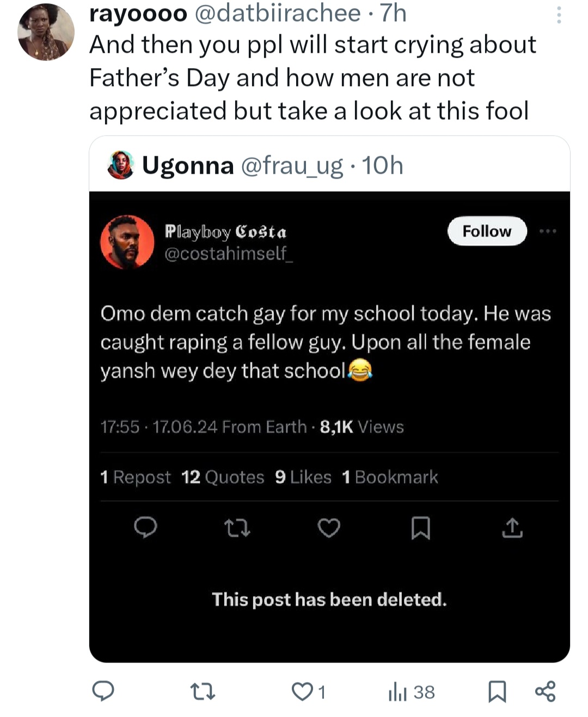Reply to rayoooo's post using the comment icon
The image size is (588, 717).
103,691
